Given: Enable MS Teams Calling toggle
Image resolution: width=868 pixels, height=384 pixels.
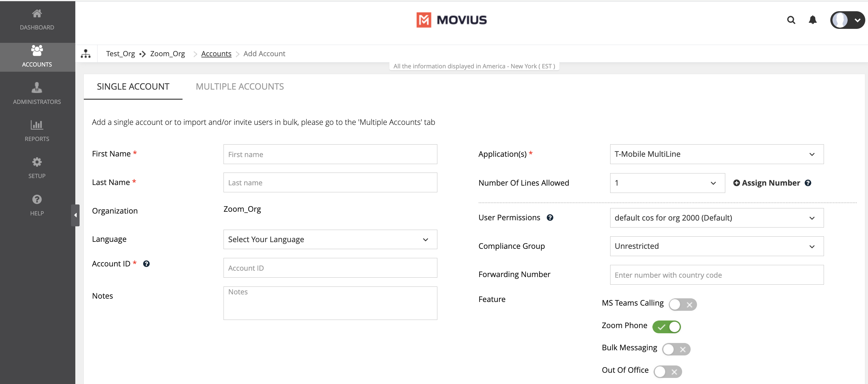Looking at the screenshot, I should coord(683,304).
